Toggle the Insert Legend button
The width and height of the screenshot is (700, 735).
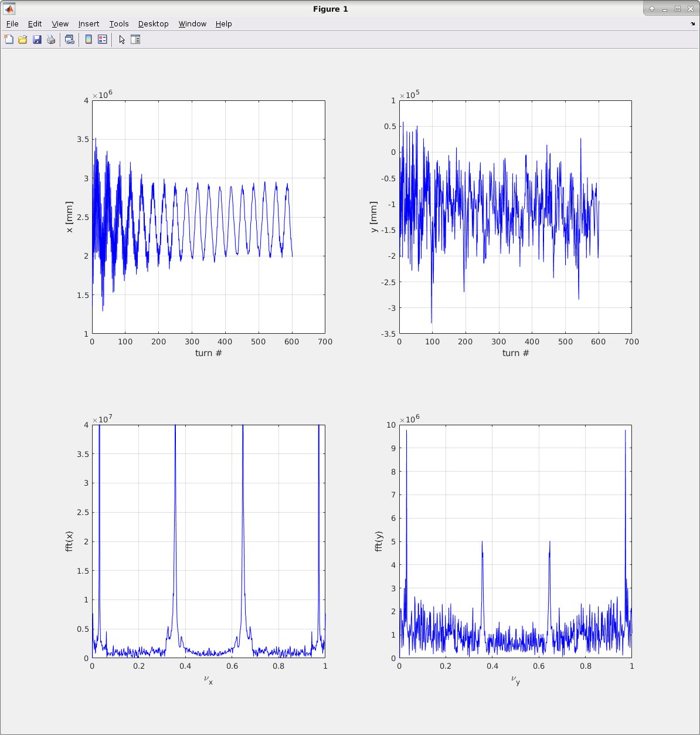tap(103, 39)
